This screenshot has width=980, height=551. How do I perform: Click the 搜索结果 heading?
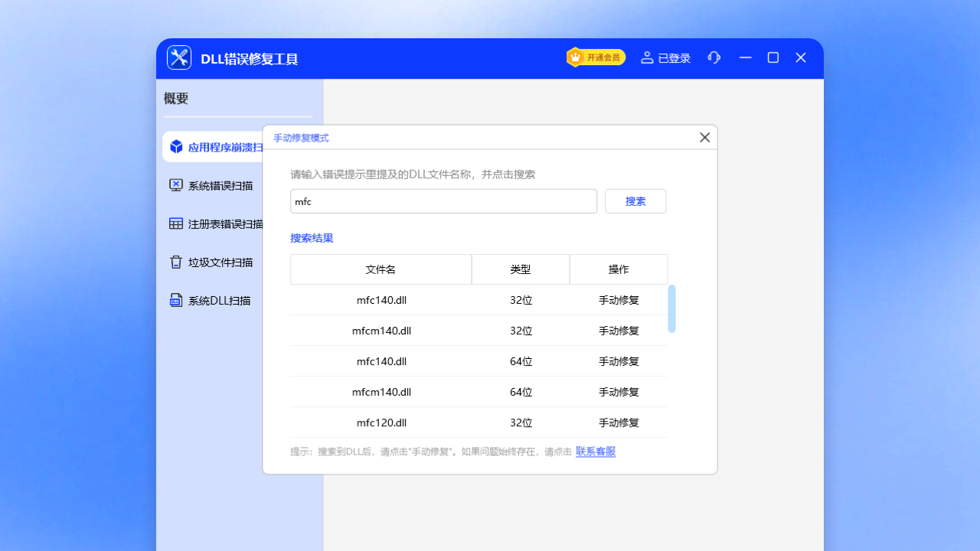312,238
